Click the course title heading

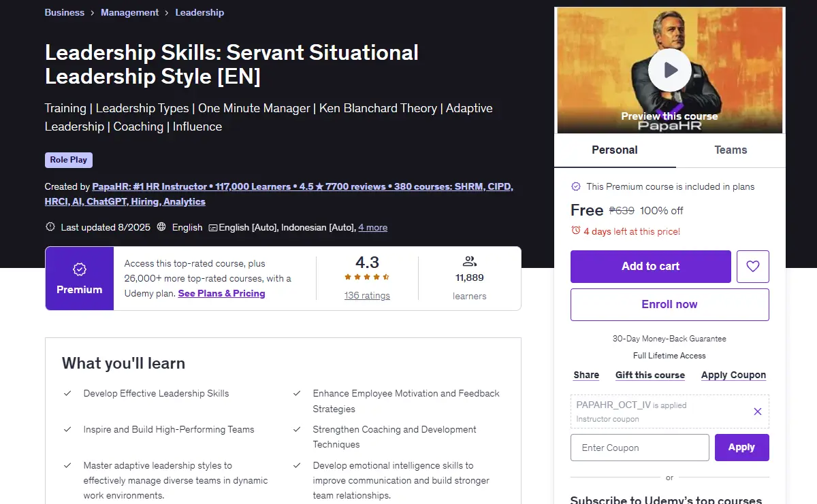tap(232, 64)
